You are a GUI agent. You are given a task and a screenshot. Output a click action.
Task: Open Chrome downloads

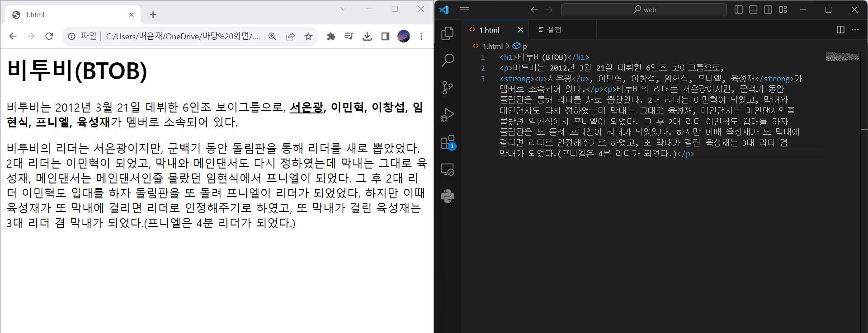(367, 36)
